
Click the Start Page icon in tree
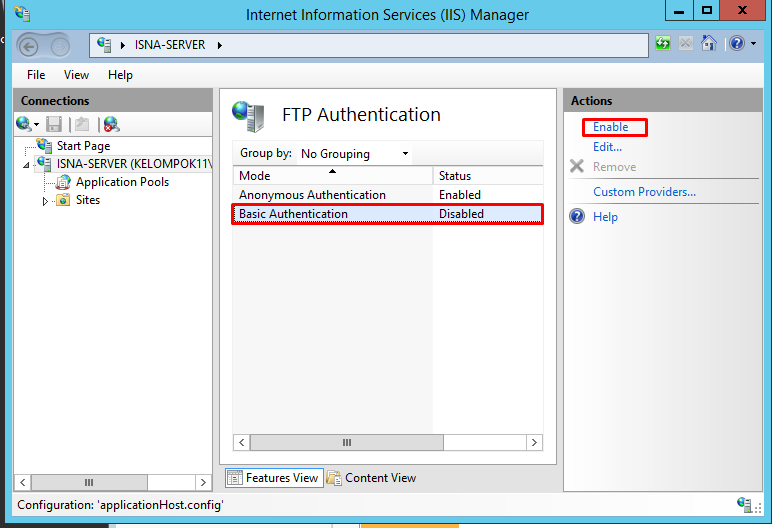[x=44, y=145]
